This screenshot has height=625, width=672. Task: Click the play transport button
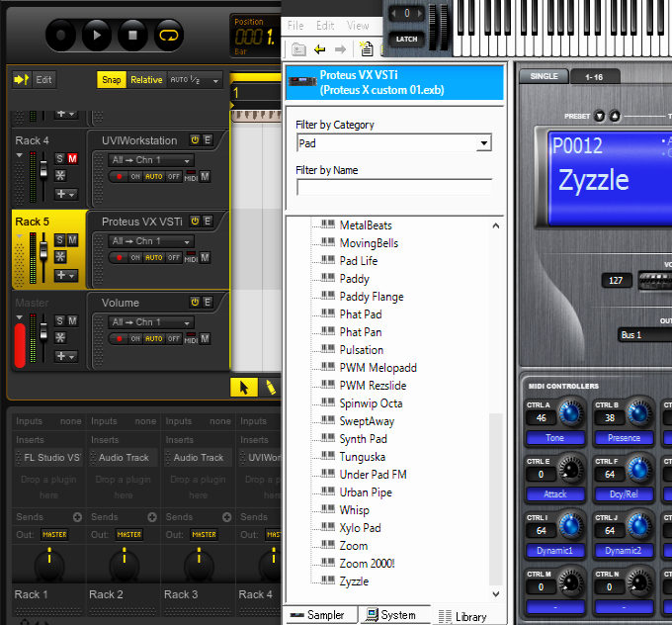click(x=97, y=36)
